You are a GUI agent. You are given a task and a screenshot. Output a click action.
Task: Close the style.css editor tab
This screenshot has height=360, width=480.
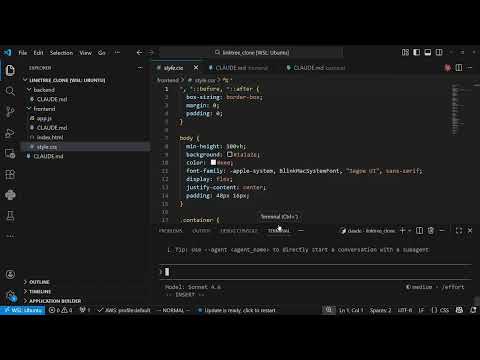[196, 68]
